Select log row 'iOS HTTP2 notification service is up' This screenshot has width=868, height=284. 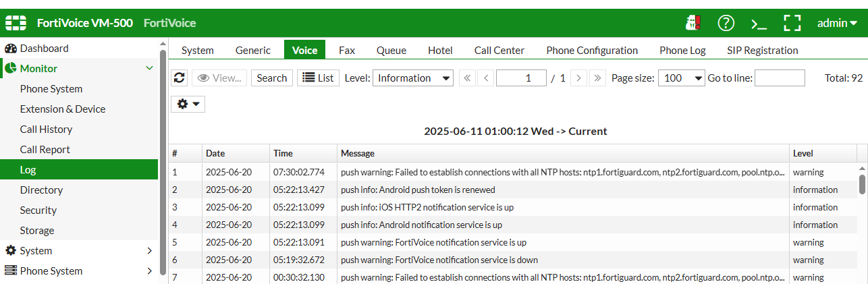[x=513, y=207]
